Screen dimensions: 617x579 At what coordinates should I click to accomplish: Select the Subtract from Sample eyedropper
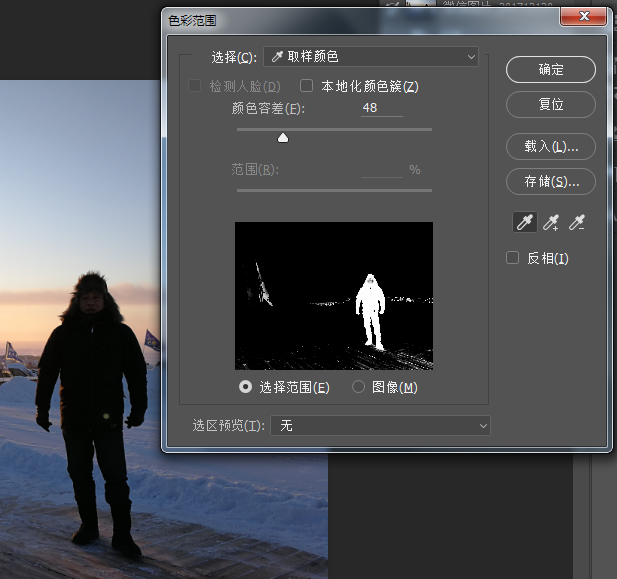pos(577,222)
